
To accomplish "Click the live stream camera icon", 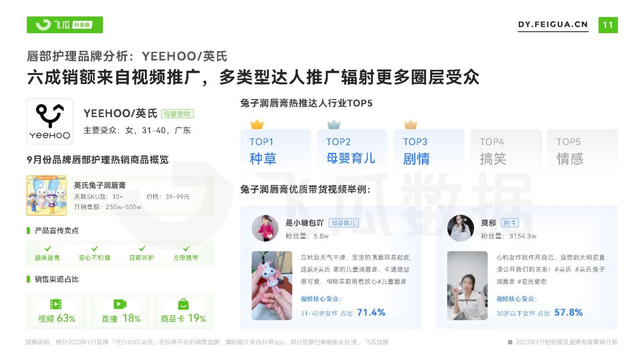I will click(x=120, y=304).
